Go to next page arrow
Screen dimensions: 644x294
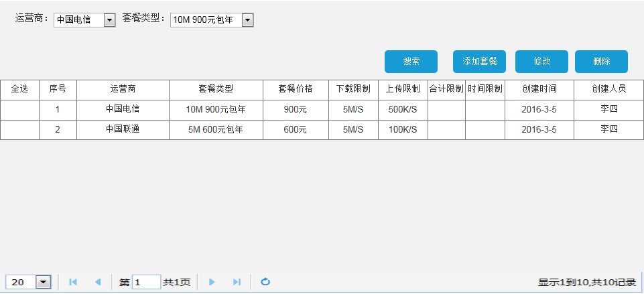(212, 282)
